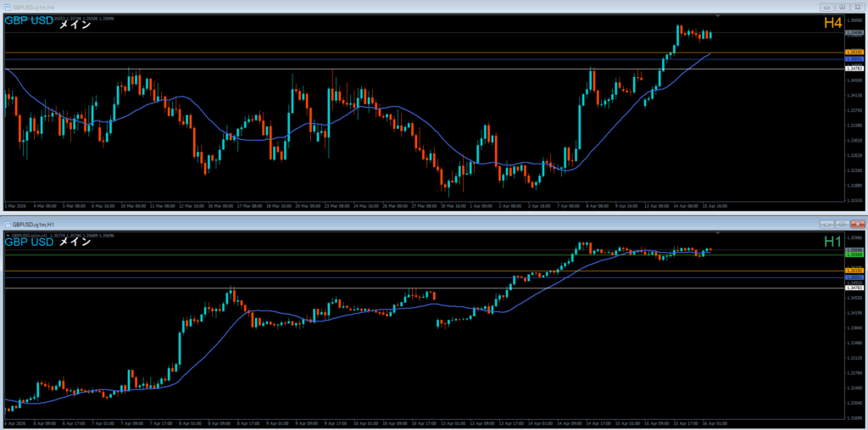Close the H1 chart window

click(x=857, y=224)
